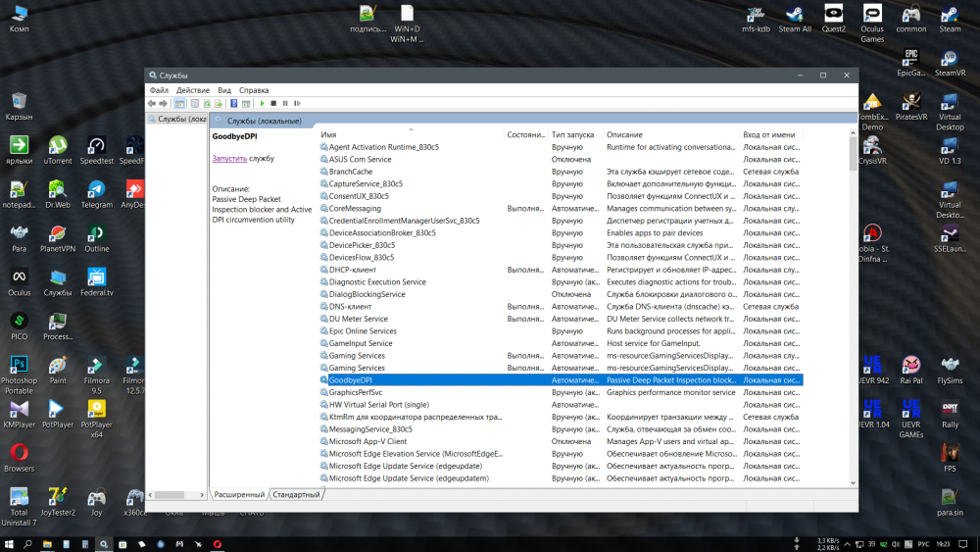Click the Start Service play icon in toolbar
The height and width of the screenshot is (552, 980).
click(262, 103)
